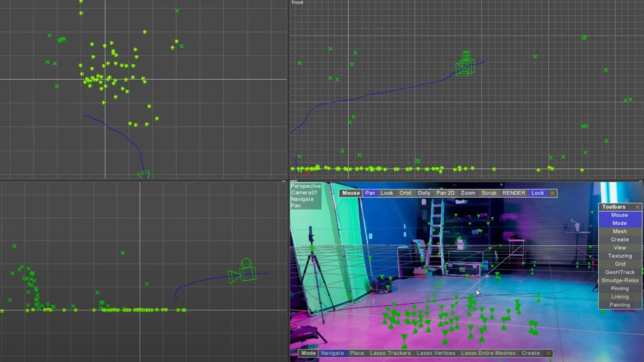644x362 pixels.
Task: Switch mouse mode to Dolly
Action: coord(424,193)
